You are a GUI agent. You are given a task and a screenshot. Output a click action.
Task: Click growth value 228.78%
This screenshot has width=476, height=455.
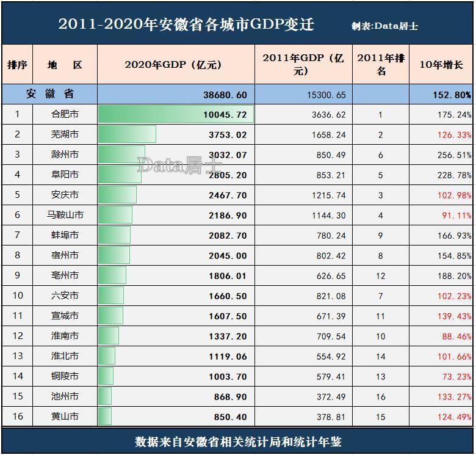[x=455, y=175]
